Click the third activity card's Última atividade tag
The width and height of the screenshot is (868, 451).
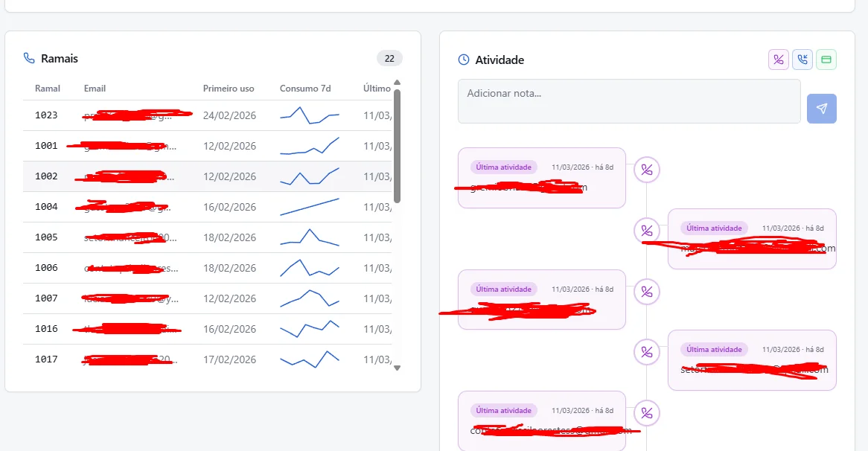(x=504, y=289)
